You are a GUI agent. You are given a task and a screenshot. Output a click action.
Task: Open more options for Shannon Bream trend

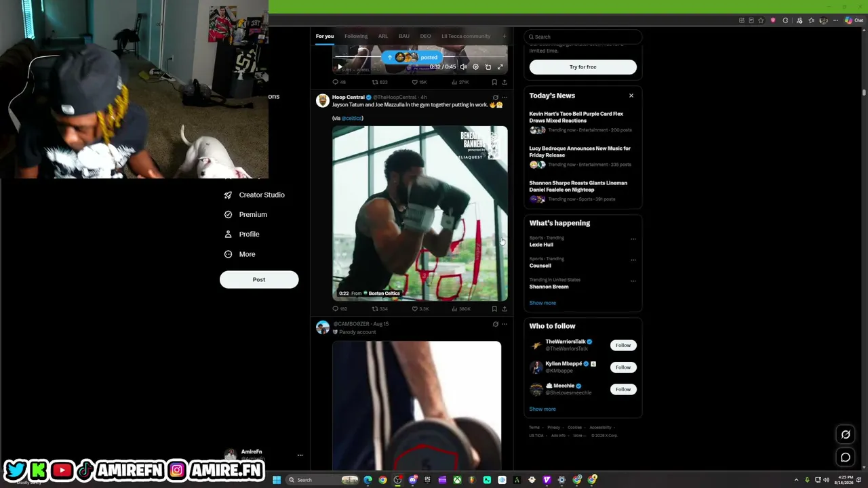pos(633,281)
